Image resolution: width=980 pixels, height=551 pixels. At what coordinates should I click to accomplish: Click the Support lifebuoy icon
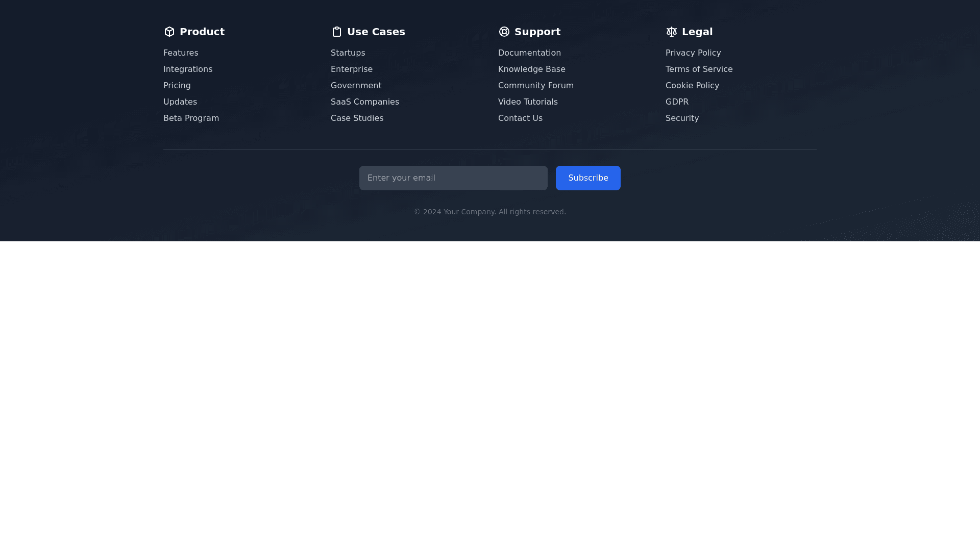click(504, 32)
